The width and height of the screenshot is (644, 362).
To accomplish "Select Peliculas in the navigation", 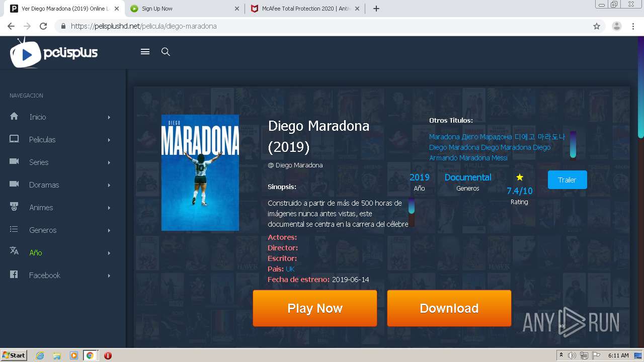I will (x=42, y=139).
